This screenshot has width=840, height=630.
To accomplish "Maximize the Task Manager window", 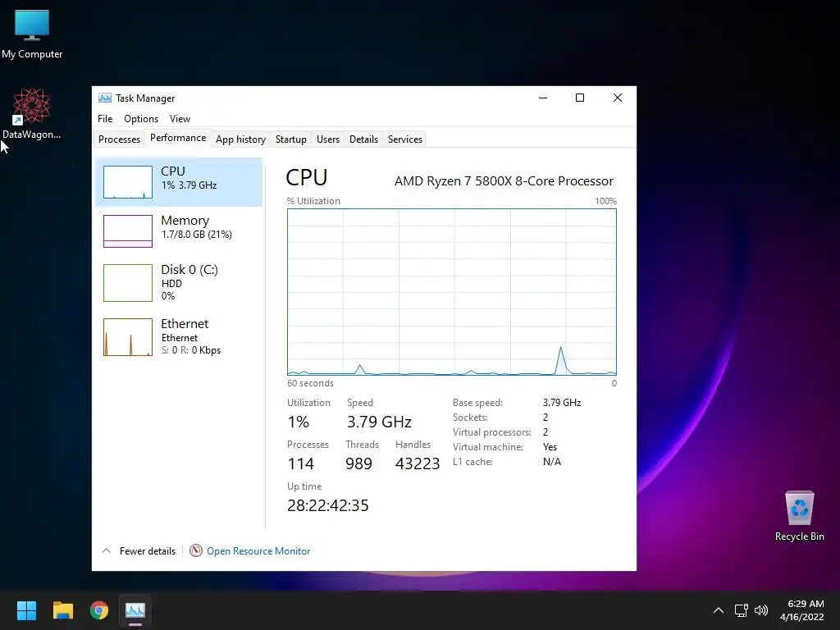I will [x=580, y=98].
